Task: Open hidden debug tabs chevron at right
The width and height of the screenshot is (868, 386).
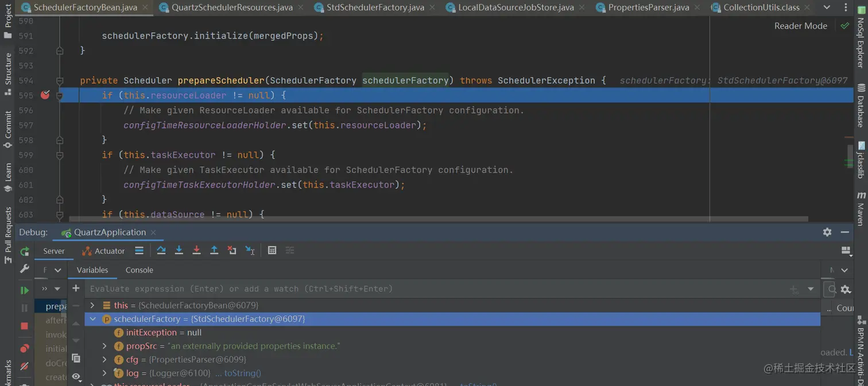Action: pyautogui.click(x=844, y=270)
